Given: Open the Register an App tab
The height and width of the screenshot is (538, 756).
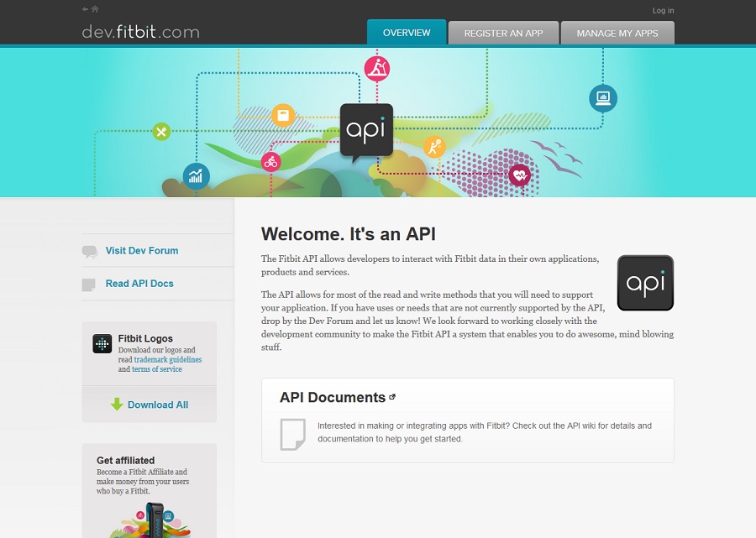Looking at the screenshot, I should 503,34.
